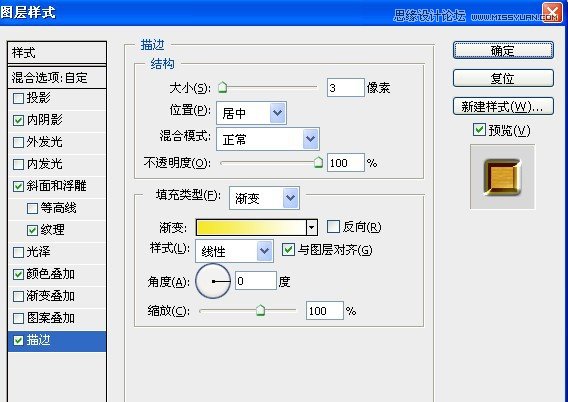The height and width of the screenshot is (402, 568).
Task: Select the 斜面和浮雕 bevel and emboss label
Action: 57,186
